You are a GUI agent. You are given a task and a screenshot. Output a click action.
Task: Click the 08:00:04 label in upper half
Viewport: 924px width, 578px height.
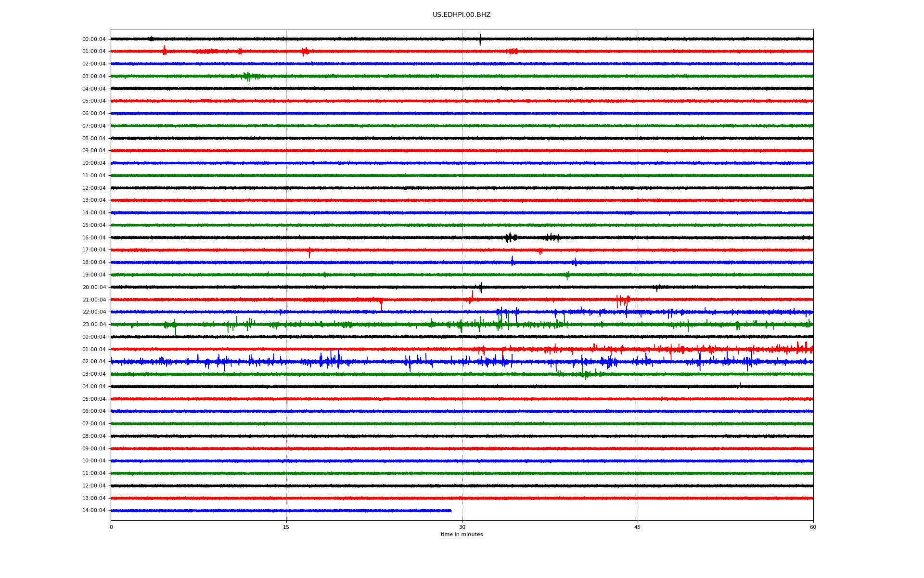(x=94, y=139)
